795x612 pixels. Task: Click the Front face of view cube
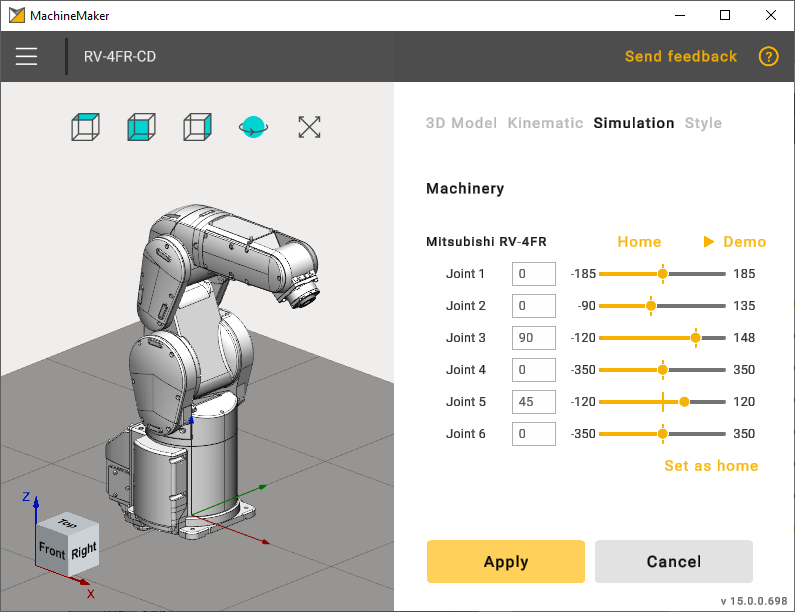[x=52, y=549]
